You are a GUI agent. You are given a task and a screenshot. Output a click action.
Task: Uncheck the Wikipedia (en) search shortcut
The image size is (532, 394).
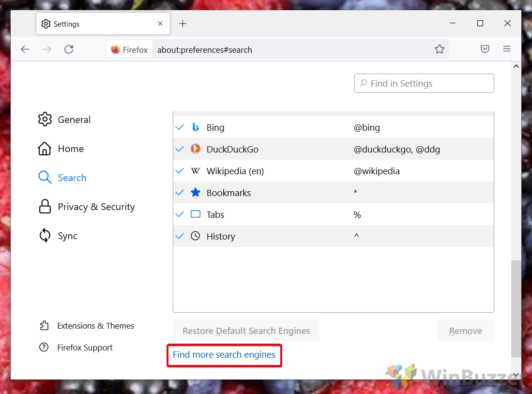pyautogui.click(x=180, y=171)
